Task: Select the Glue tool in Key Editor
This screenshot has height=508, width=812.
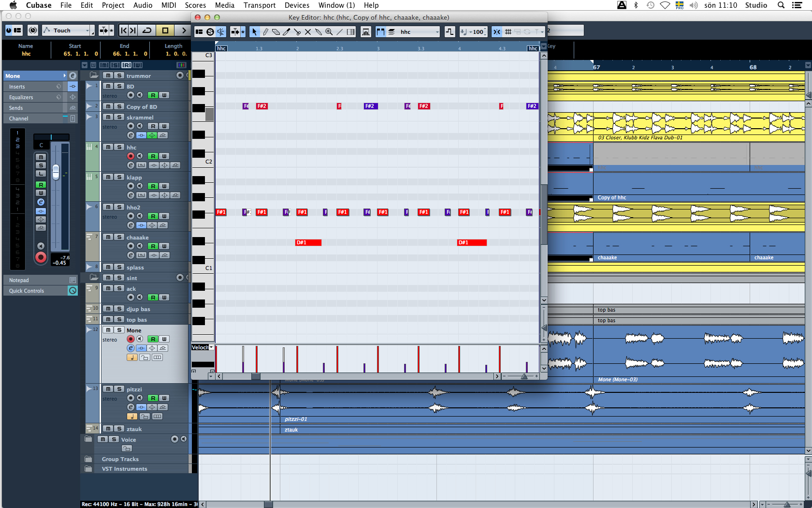Action: point(319,32)
